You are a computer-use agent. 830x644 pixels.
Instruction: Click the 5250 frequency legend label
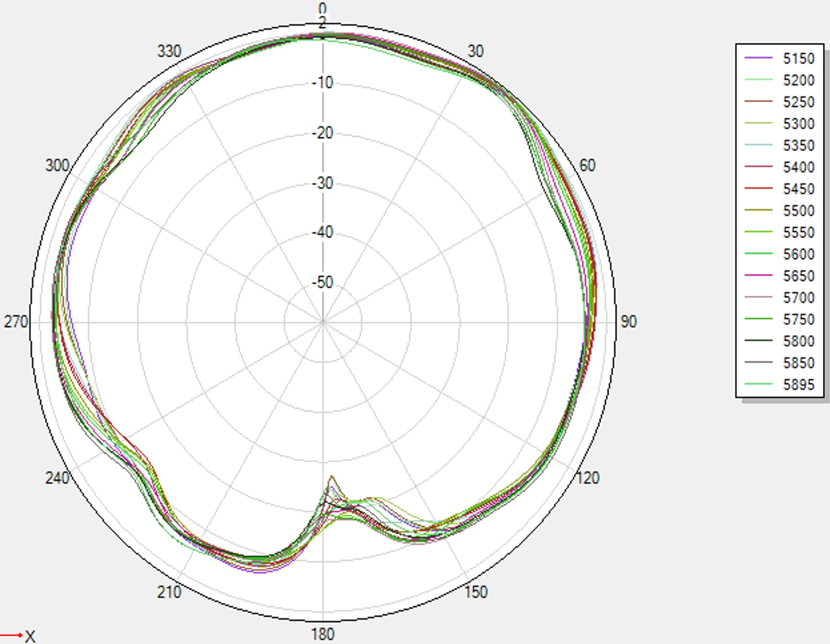799,102
